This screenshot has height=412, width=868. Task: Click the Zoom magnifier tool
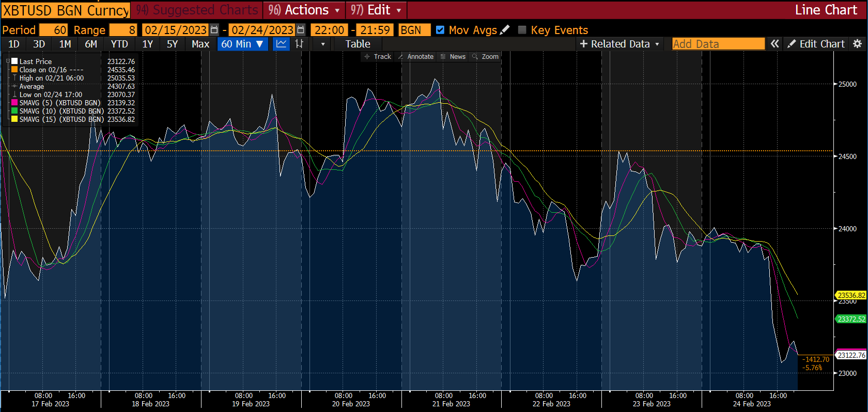tap(485, 57)
